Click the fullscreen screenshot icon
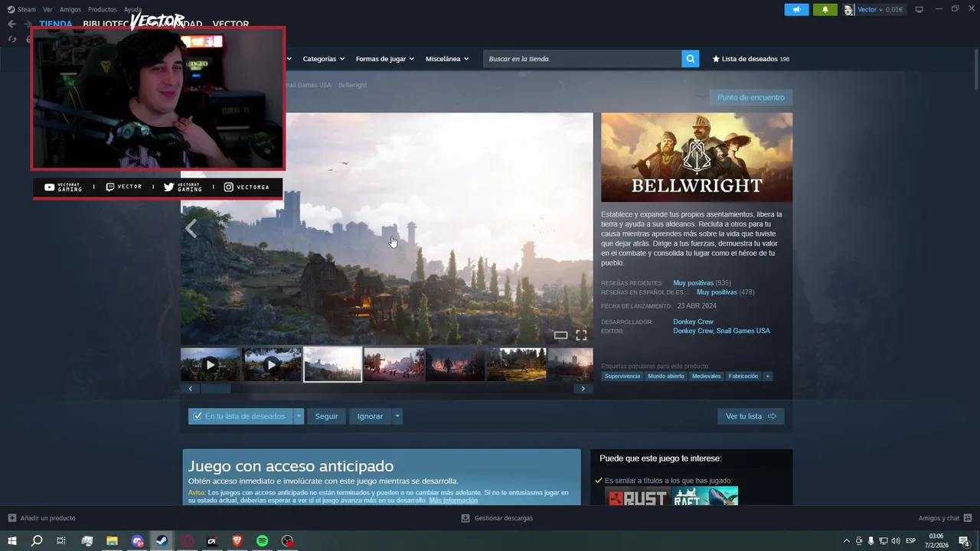Image resolution: width=980 pixels, height=551 pixels. [581, 335]
